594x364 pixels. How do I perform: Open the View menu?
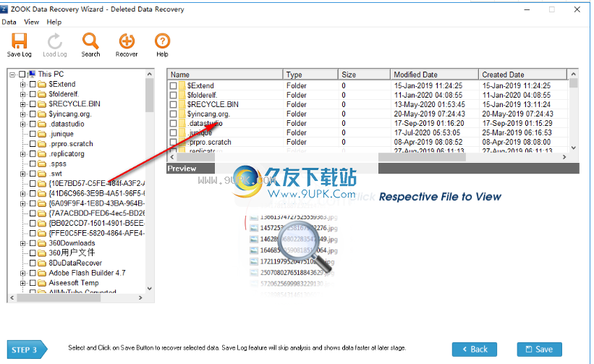[31, 22]
